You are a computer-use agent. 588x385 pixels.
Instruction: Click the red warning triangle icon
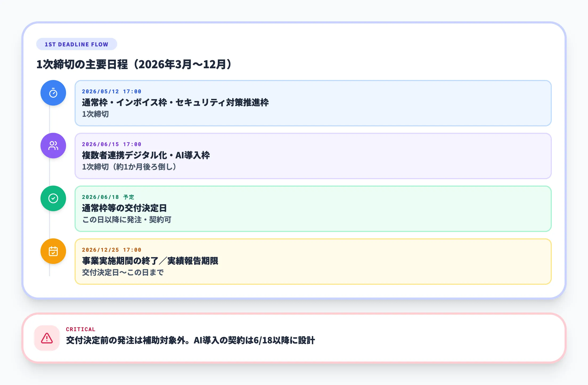[47, 338]
